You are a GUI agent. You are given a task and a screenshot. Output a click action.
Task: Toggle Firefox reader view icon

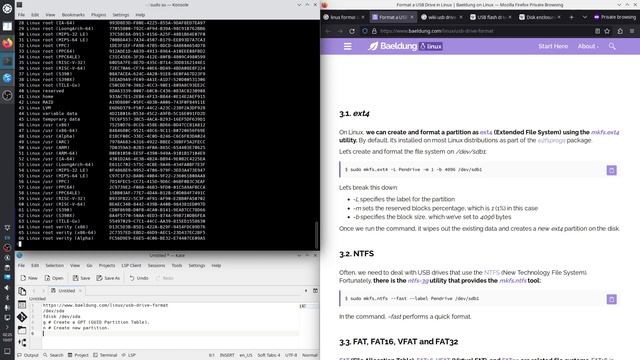pyautogui.click(x=597, y=31)
